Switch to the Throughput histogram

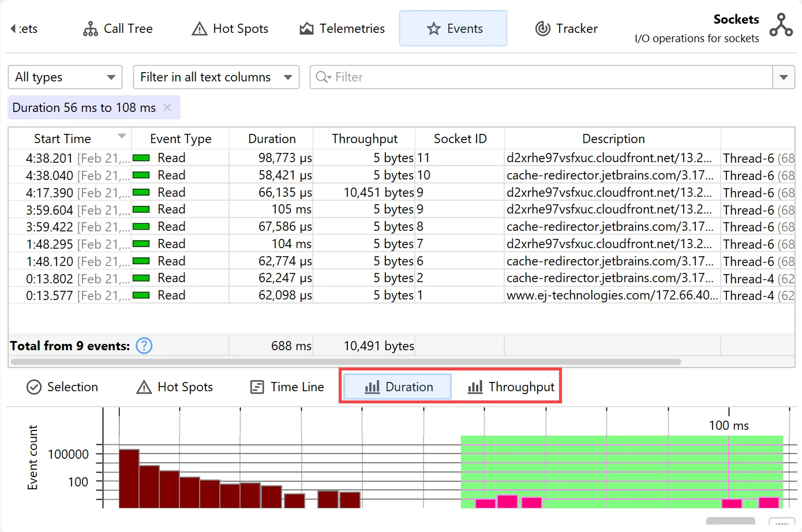click(511, 387)
